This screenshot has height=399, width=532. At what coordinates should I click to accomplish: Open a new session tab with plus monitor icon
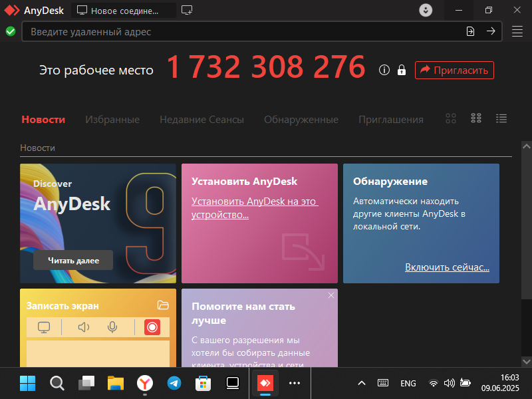tap(187, 10)
